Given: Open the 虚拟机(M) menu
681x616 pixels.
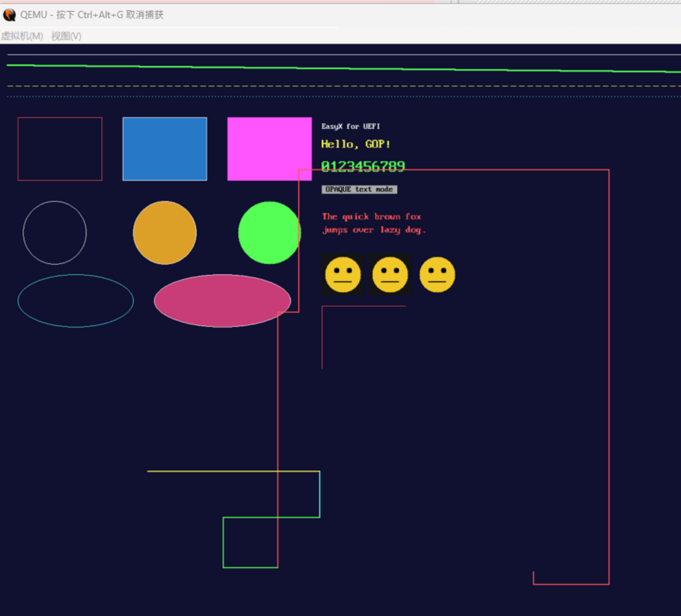Looking at the screenshot, I should click(22, 36).
